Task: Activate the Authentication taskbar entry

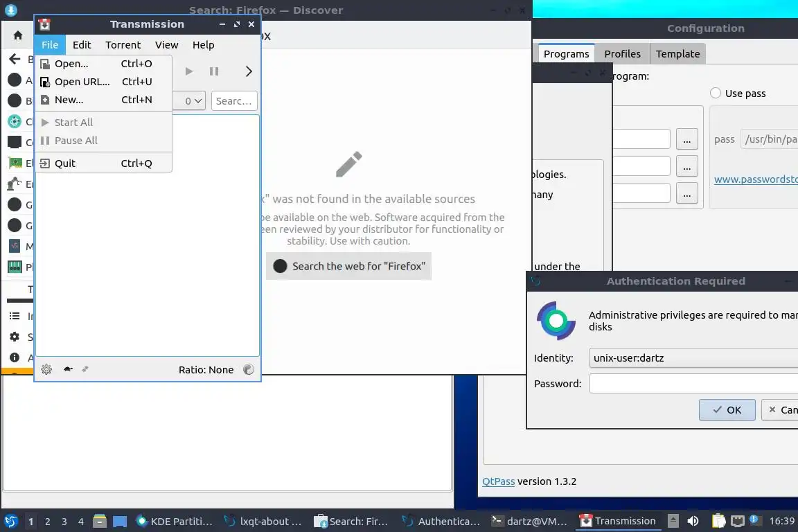Action: (x=441, y=522)
